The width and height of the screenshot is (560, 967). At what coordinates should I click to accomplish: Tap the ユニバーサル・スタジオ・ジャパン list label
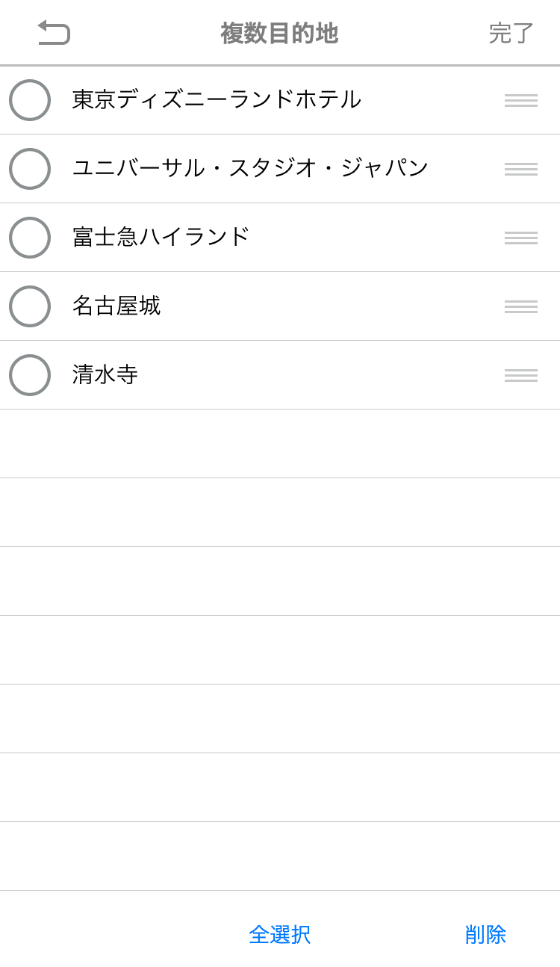click(x=250, y=168)
